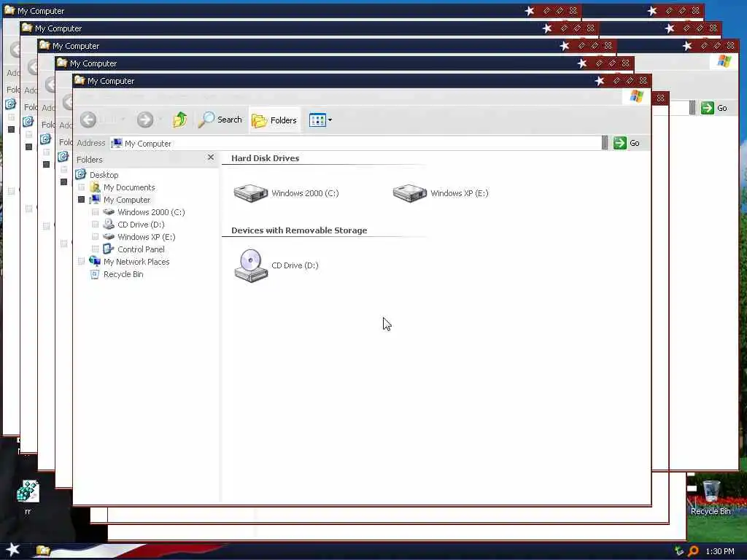Select the Control Panel icon in the tree

coord(109,249)
